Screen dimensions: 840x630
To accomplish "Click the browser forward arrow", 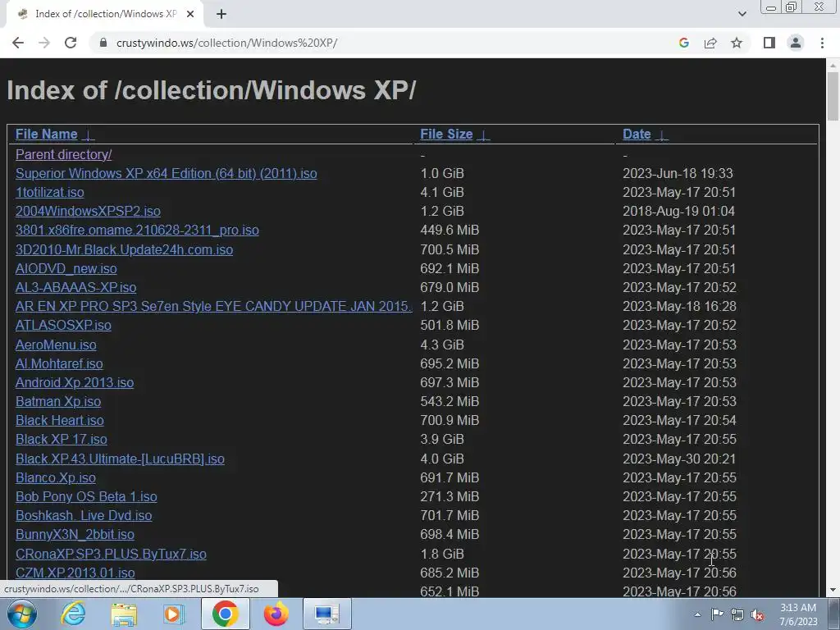I will 44,43.
